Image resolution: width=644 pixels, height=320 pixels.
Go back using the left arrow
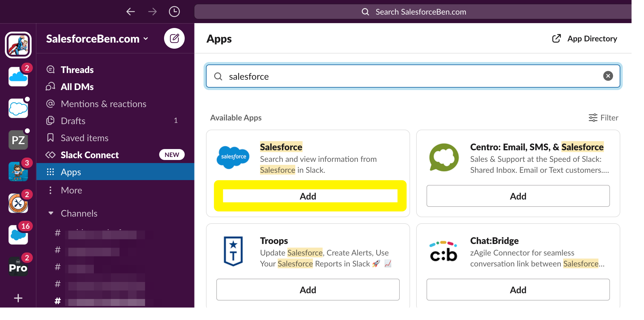coord(131,12)
